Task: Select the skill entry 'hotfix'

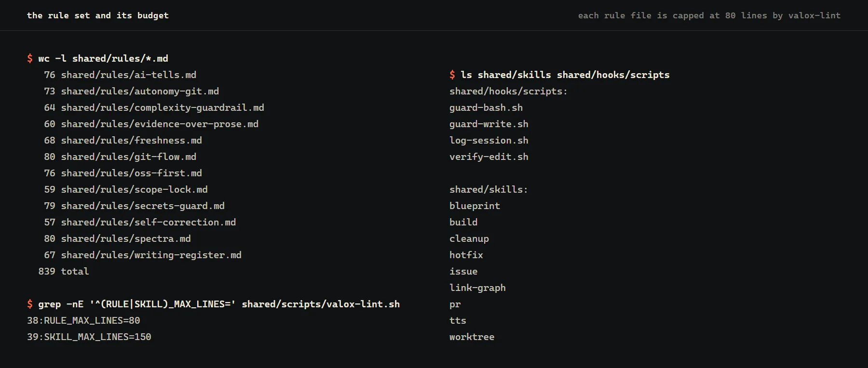Action: tap(466, 255)
